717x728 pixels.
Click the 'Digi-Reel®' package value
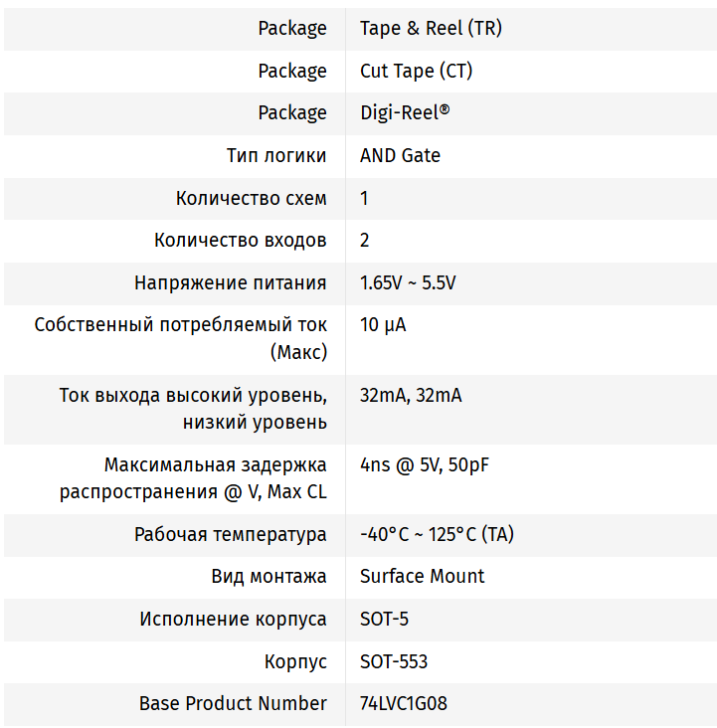[x=405, y=113]
